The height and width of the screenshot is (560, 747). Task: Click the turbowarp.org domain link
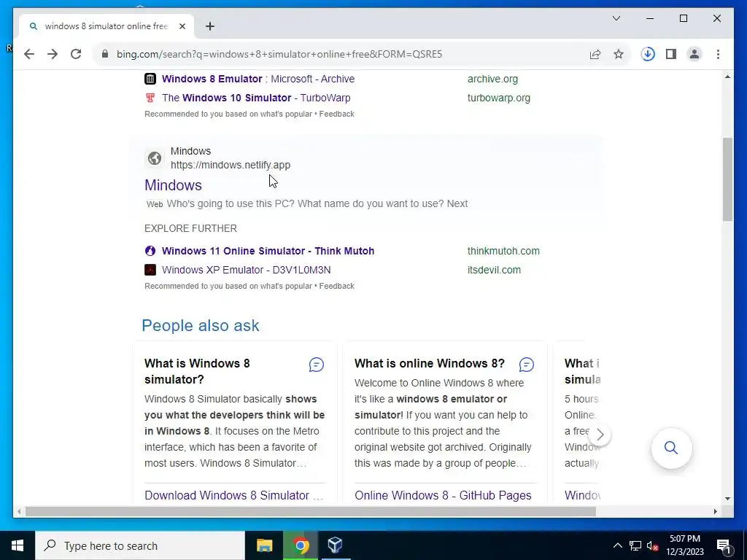498,98
